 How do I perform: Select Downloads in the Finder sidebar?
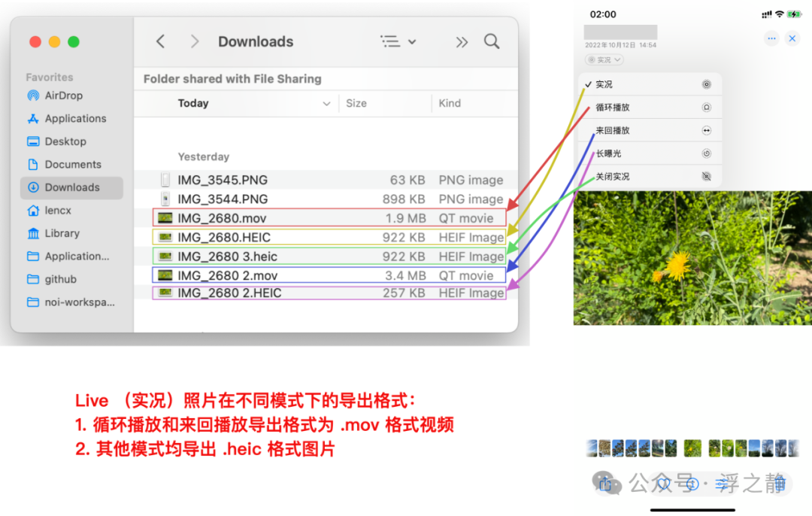71,187
